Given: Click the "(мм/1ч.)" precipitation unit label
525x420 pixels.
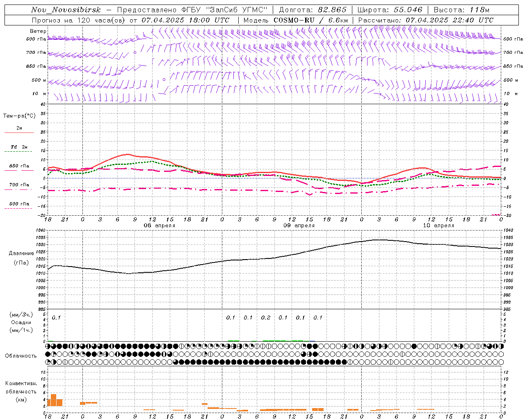Looking at the screenshot, I should coord(21,330).
